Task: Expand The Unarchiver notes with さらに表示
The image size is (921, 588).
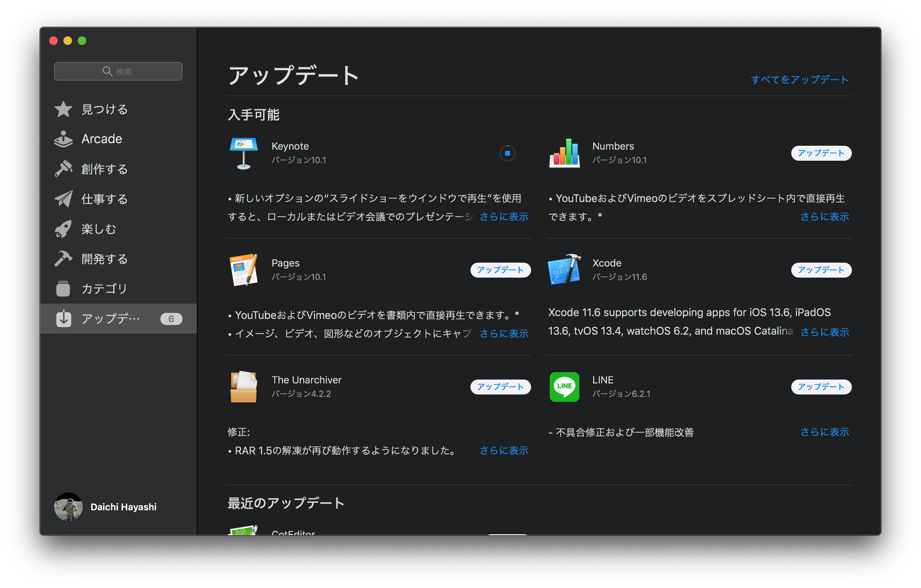Action: click(504, 451)
